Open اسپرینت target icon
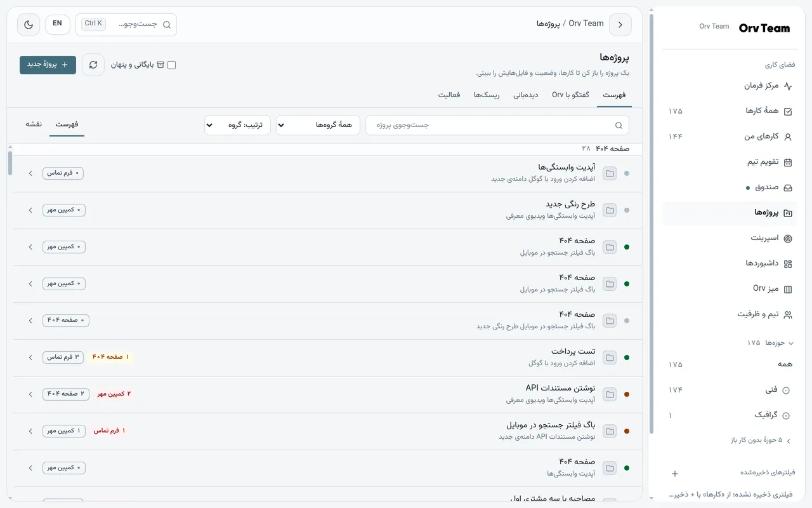This screenshot has height=508, width=812. (788, 238)
